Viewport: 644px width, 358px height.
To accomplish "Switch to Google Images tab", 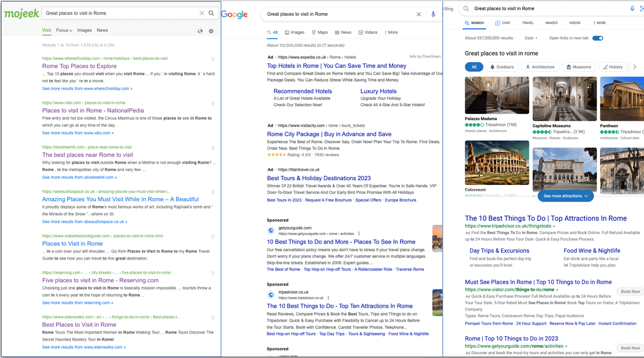I will point(295,33).
